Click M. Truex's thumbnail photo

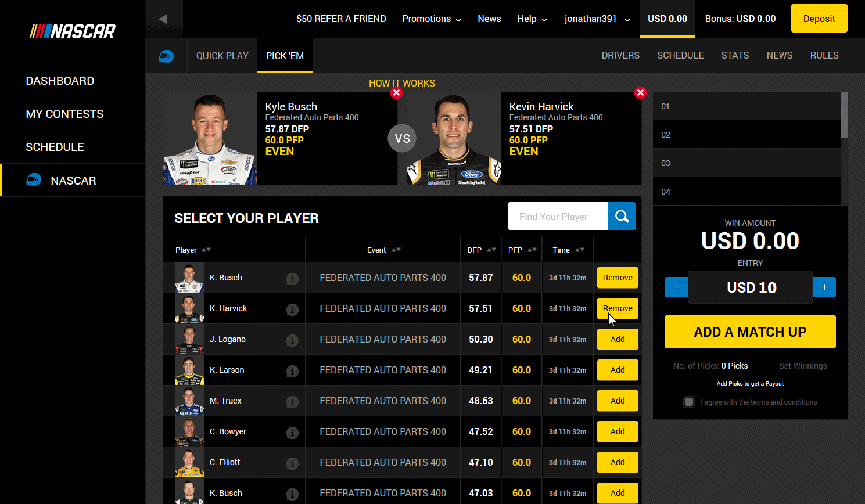pos(189,401)
